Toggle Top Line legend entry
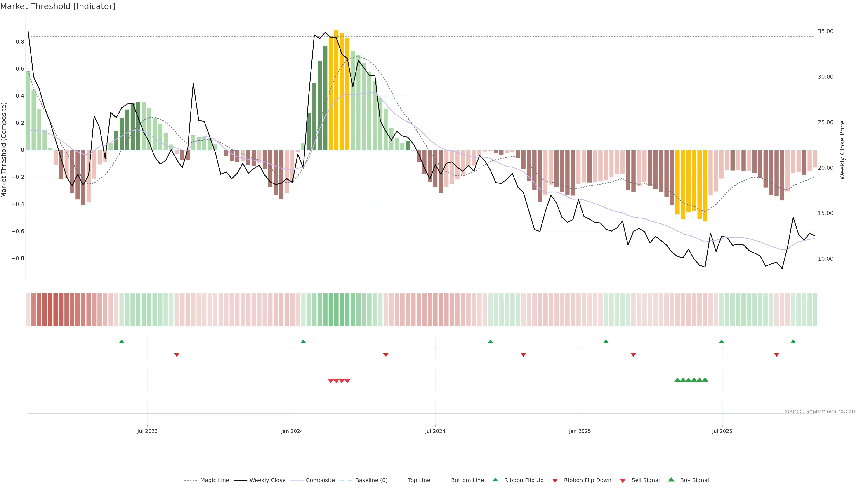868x488 pixels. (419, 480)
